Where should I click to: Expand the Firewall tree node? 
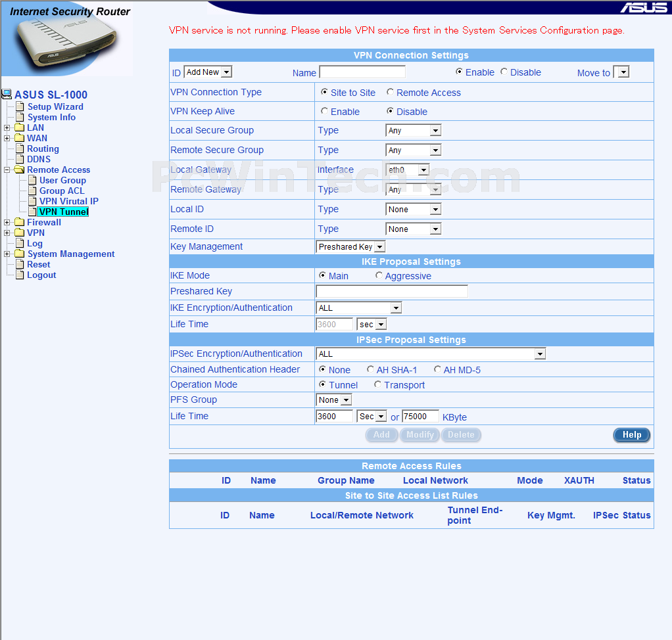(x=7, y=222)
